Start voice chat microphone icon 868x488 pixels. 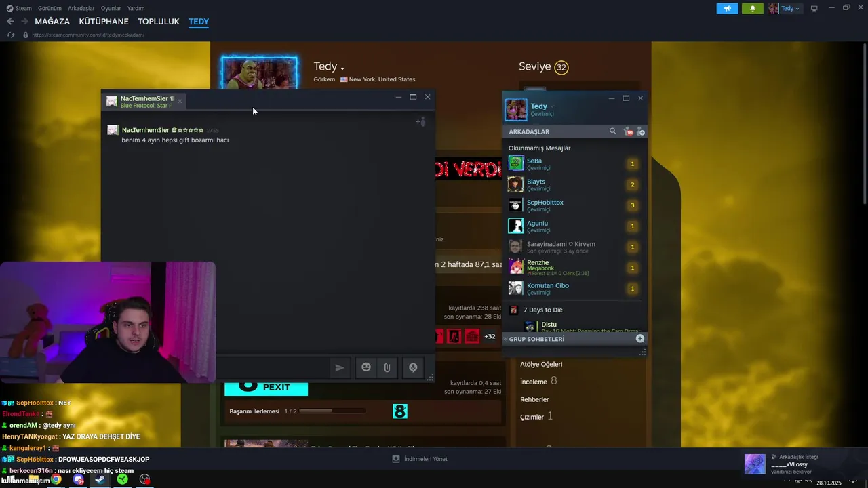(413, 367)
